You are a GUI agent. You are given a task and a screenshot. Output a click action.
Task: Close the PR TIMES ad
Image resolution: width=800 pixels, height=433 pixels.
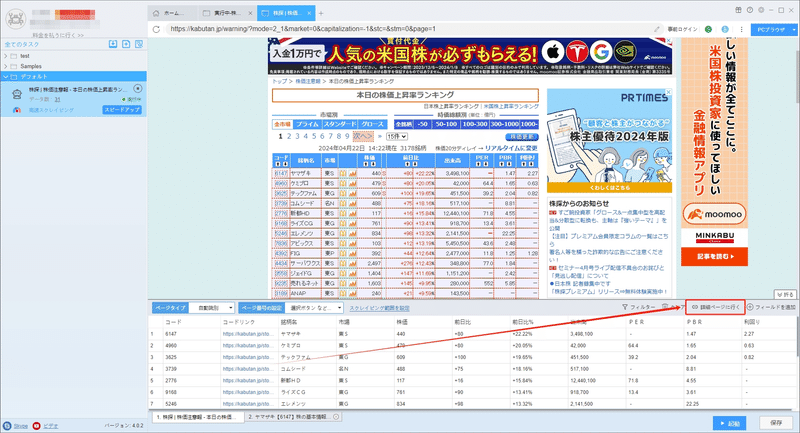click(669, 92)
